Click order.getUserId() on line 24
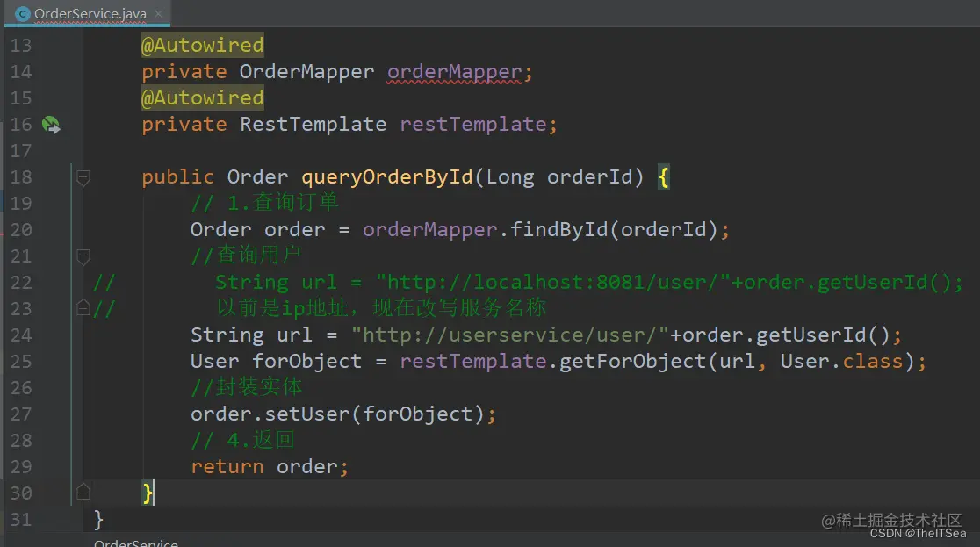The height and width of the screenshot is (547, 980). pos(786,335)
